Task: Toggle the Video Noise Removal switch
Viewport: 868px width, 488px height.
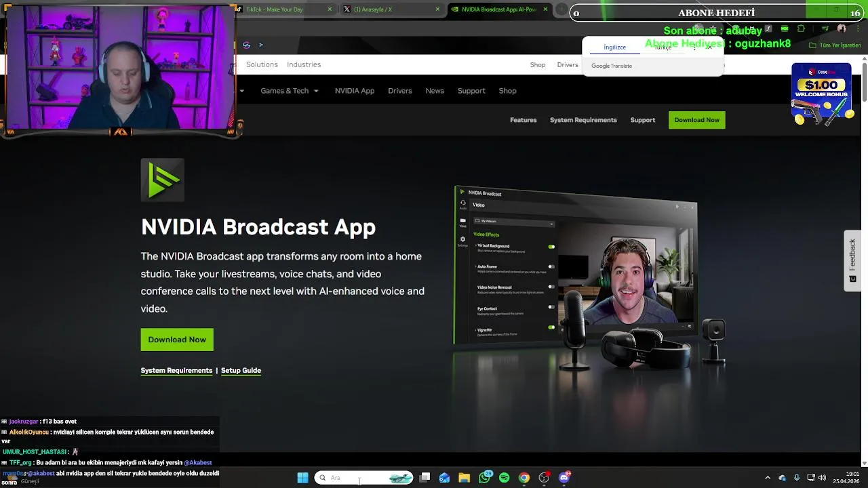Action: (551, 287)
